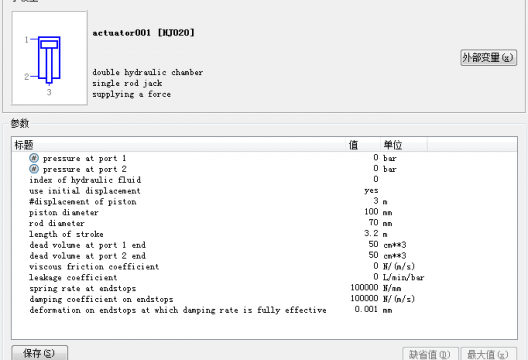Select spring rate at endstops value
This screenshot has height=360, width=528.
pos(364,288)
